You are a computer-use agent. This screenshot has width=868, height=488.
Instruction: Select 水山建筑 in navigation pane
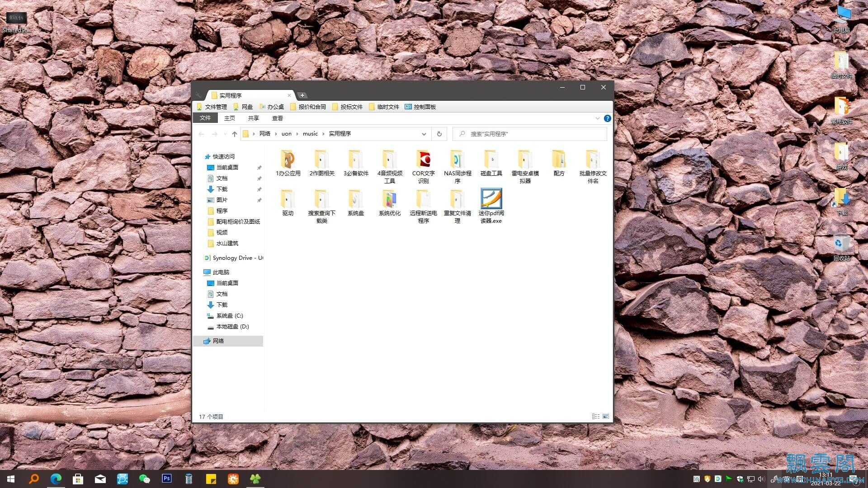(x=222, y=243)
